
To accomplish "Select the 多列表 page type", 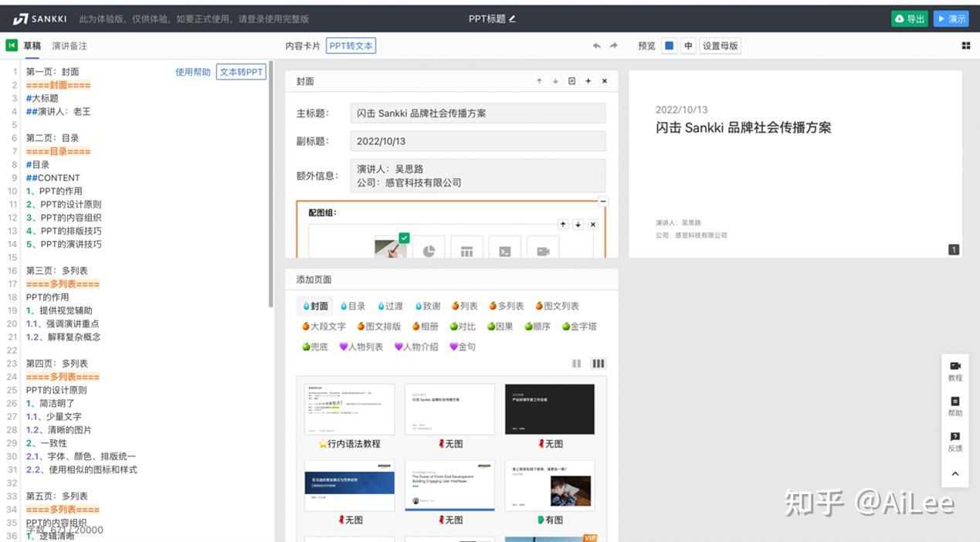I will (507, 306).
